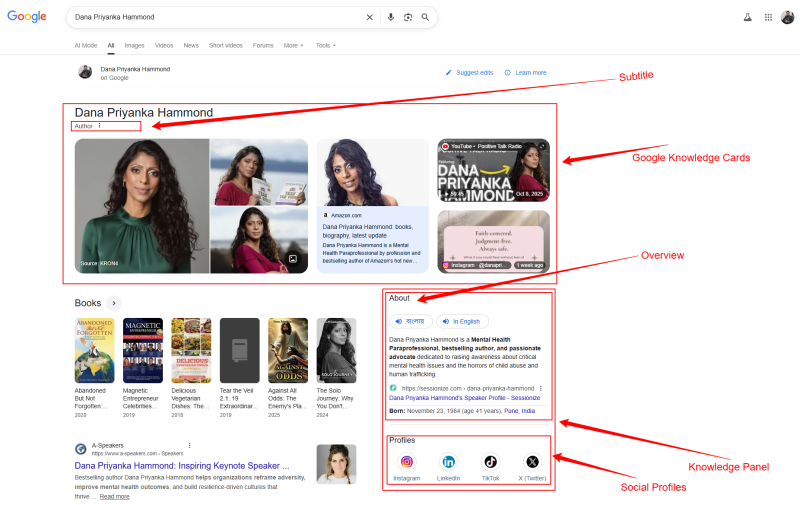Click Suggest edits link
800x505 pixels.
(x=469, y=73)
